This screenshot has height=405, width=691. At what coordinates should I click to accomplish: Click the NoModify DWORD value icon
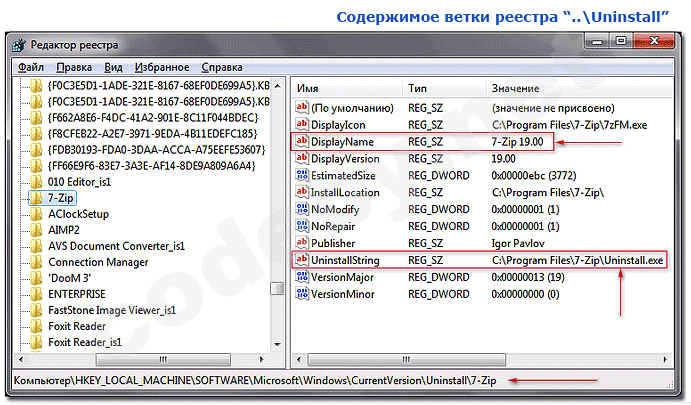[x=302, y=209]
